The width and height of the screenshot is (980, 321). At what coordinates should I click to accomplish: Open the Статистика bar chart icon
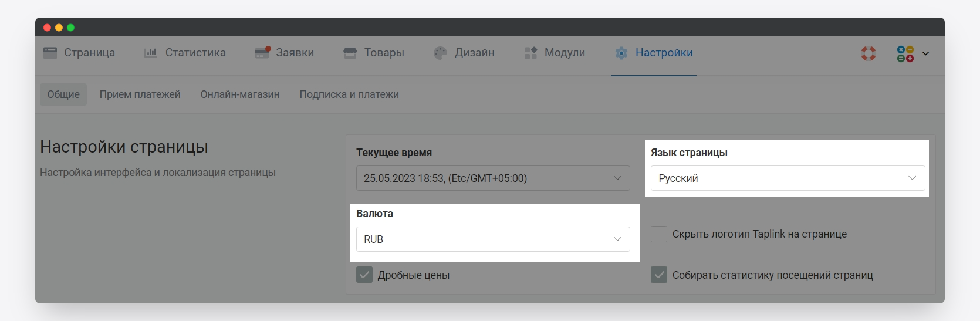151,53
